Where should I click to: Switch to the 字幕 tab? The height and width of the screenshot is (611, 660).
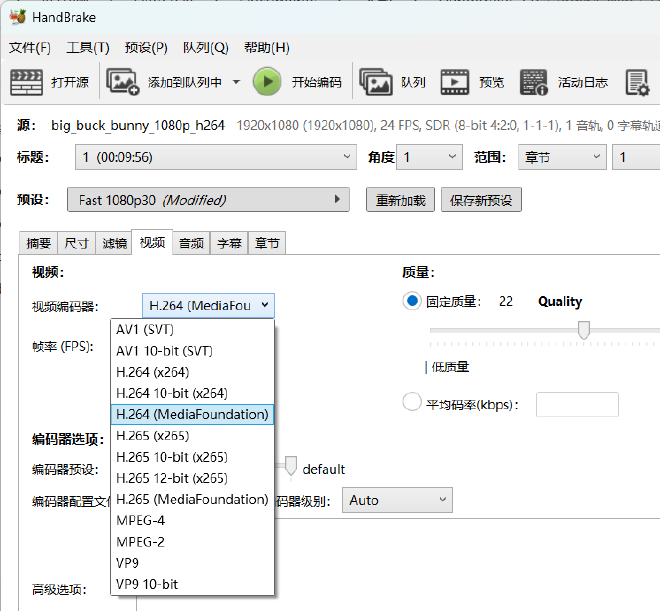pyautogui.click(x=229, y=243)
